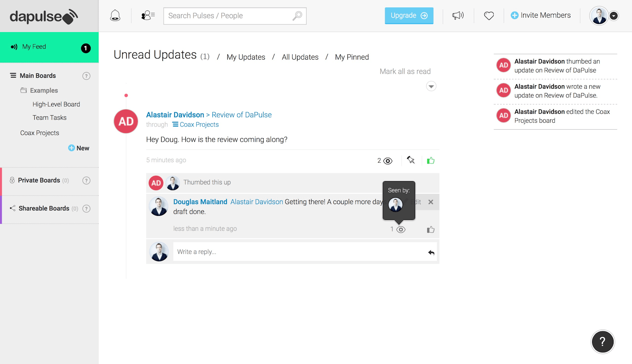The image size is (632, 364).
Task: Open the update options dropdown arrow
Action: [x=431, y=87]
